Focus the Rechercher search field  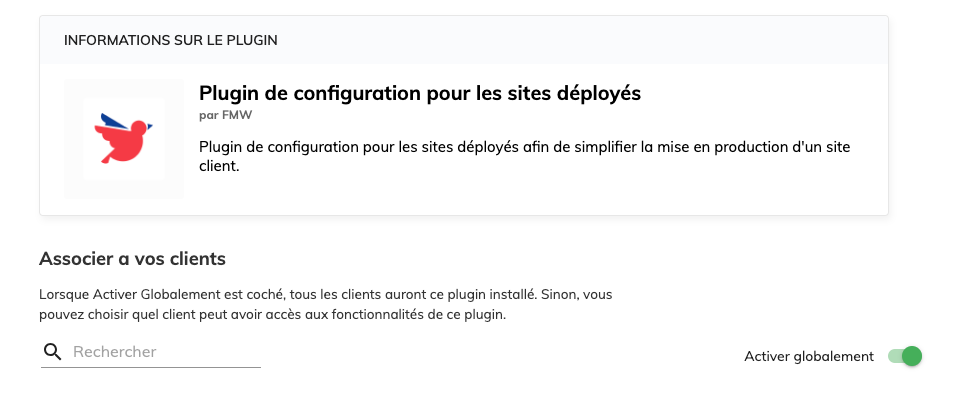click(151, 352)
